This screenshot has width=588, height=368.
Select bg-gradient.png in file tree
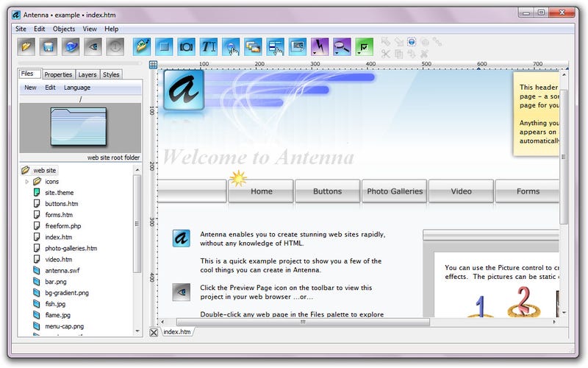[61, 293]
